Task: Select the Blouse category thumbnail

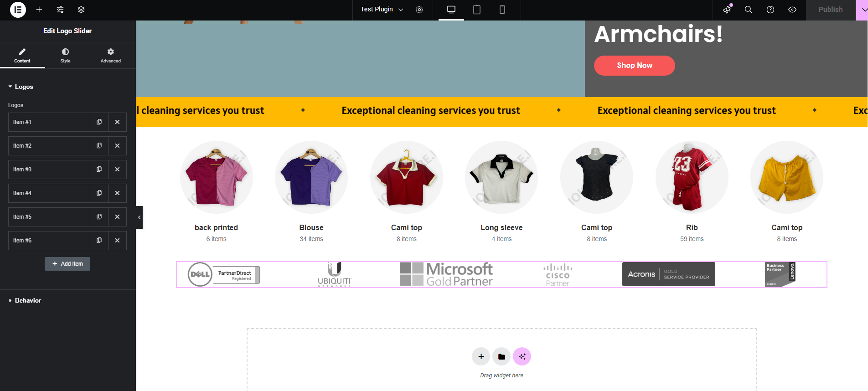Action: coord(311,177)
